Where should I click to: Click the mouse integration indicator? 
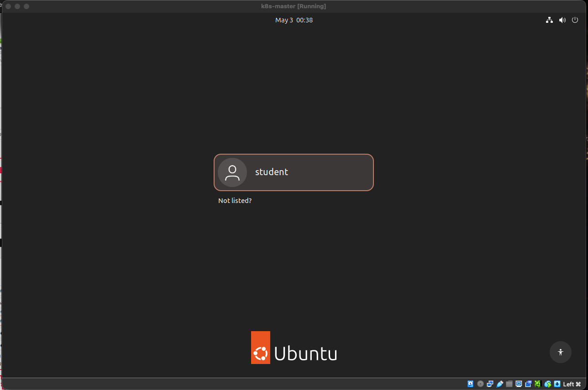pos(548,384)
